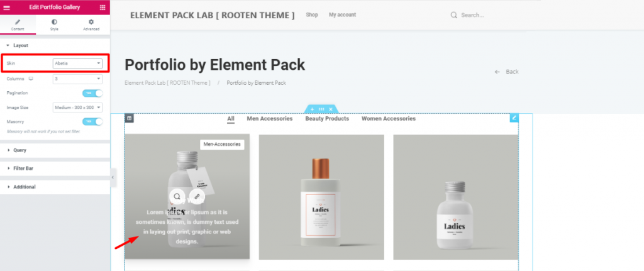Expand the Query section

pyautogui.click(x=55, y=150)
